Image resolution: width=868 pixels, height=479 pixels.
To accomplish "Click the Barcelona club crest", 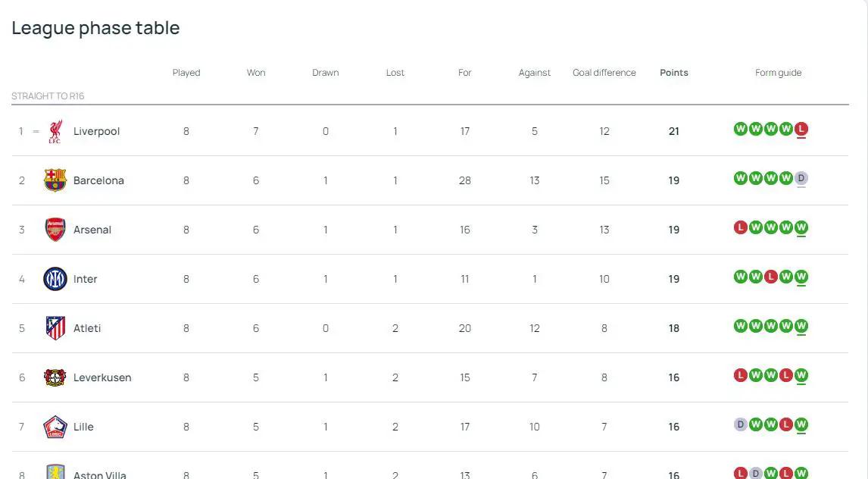I will click(x=55, y=180).
